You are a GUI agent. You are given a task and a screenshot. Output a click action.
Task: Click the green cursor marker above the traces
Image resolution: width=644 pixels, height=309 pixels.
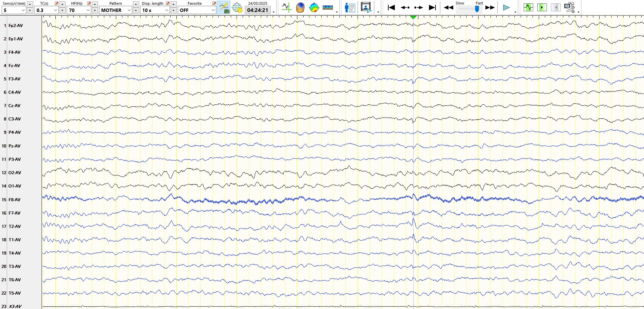click(413, 17)
